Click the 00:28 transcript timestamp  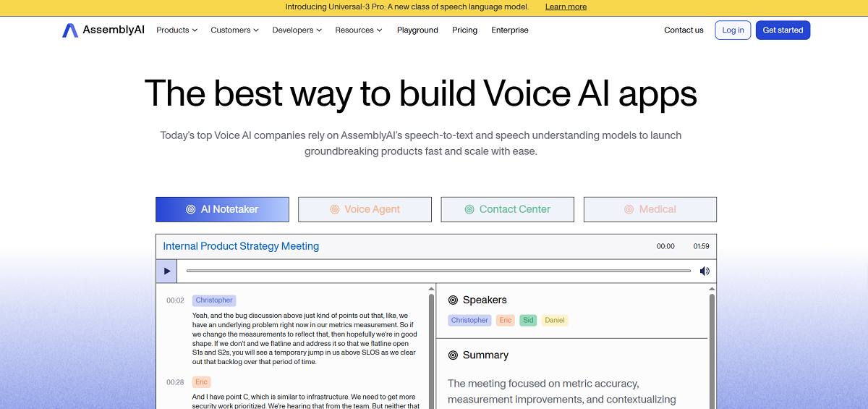pyautogui.click(x=175, y=382)
